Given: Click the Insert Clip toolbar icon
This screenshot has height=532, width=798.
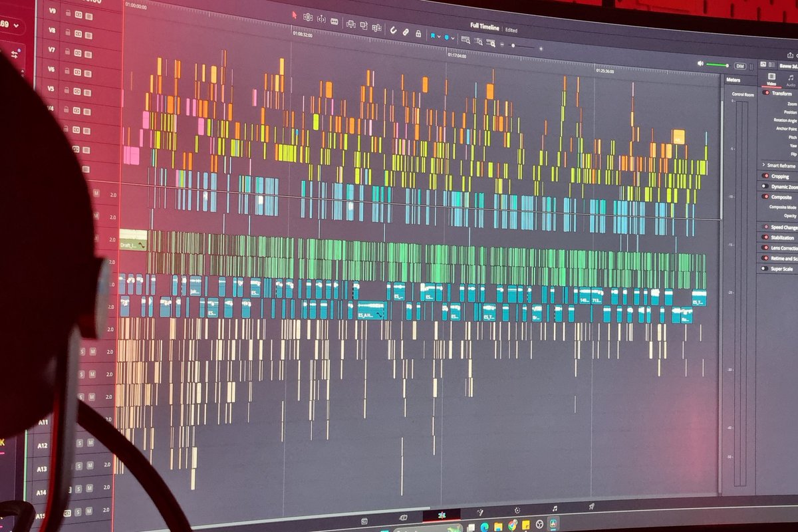Looking at the screenshot, I should click(x=351, y=24).
